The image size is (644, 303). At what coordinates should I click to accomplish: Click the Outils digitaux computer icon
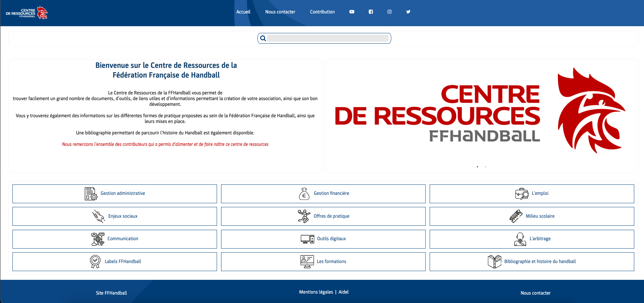(x=307, y=239)
